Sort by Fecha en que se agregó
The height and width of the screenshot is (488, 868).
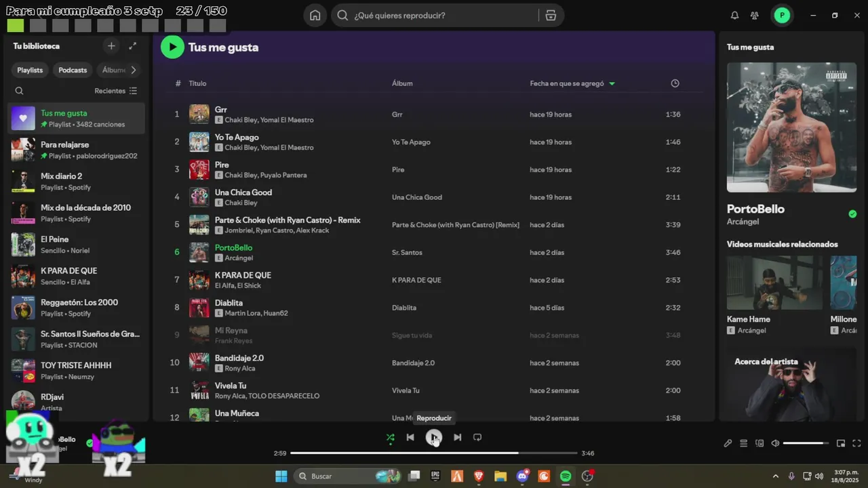pos(572,83)
